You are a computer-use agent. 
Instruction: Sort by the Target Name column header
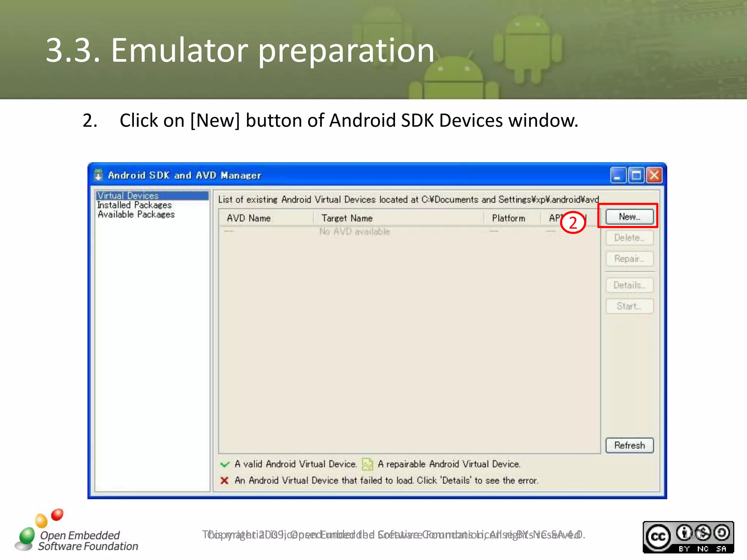point(398,218)
